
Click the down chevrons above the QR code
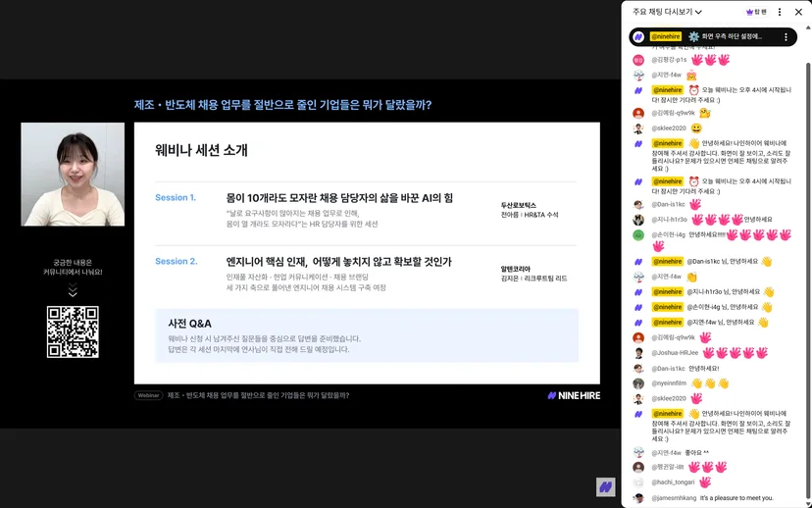[73, 290]
